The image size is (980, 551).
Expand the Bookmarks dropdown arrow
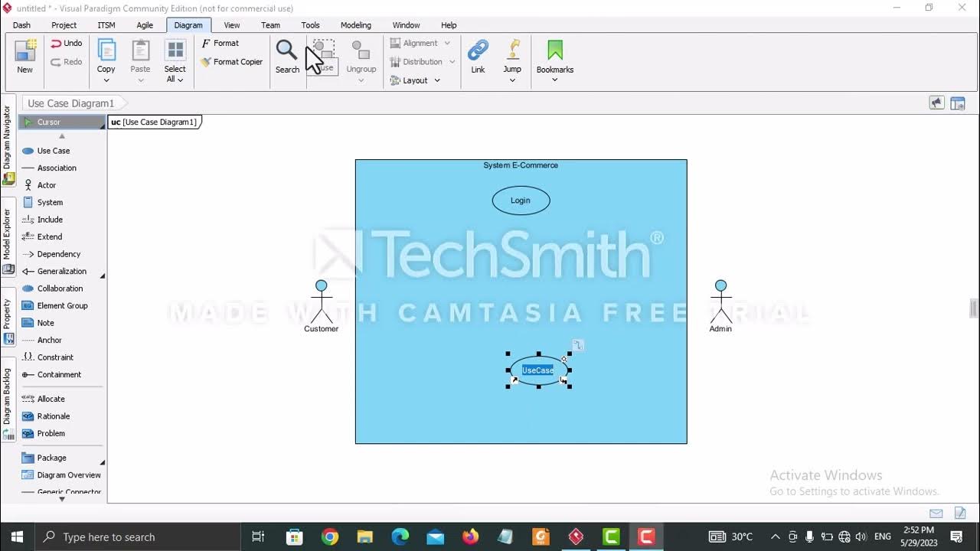pos(555,80)
